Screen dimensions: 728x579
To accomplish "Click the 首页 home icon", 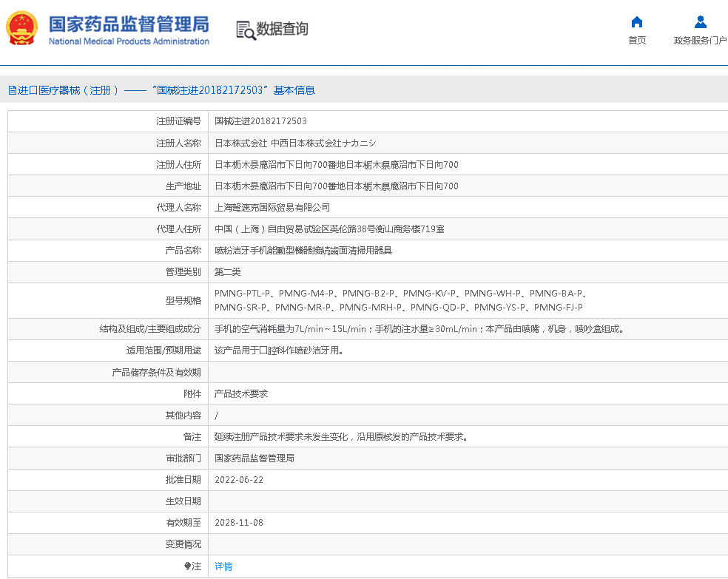I will coord(637,21).
